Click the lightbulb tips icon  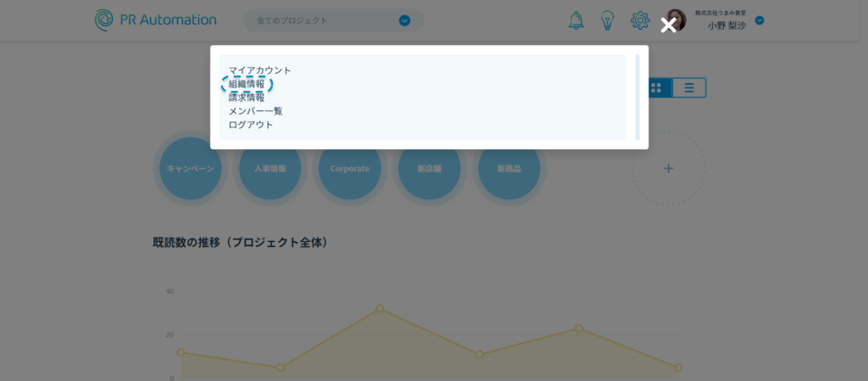[607, 20]
